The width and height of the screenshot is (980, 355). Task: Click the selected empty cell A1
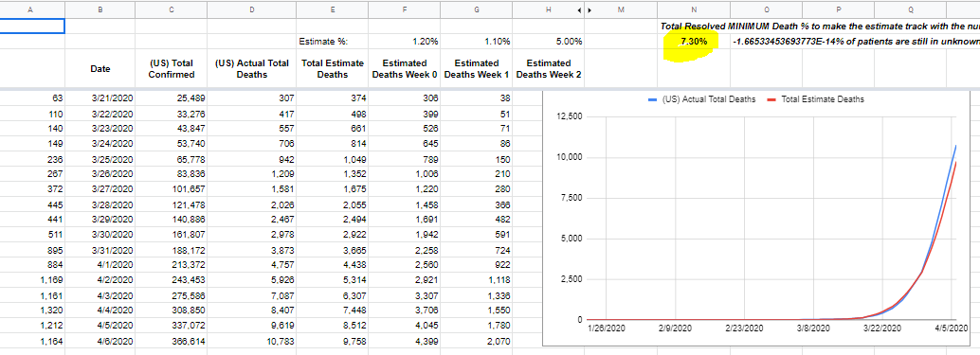click(32, 27)
